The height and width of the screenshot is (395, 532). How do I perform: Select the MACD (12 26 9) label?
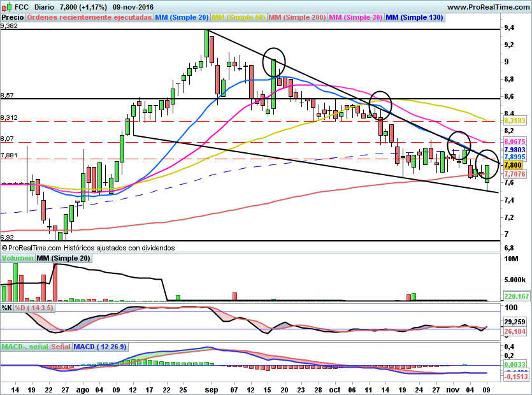point(100,347)
